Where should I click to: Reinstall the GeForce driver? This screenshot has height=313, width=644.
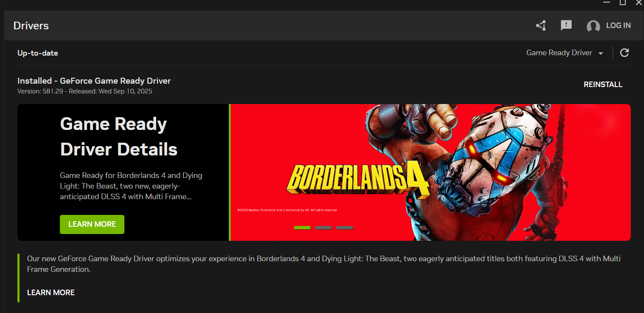point(603,85)
